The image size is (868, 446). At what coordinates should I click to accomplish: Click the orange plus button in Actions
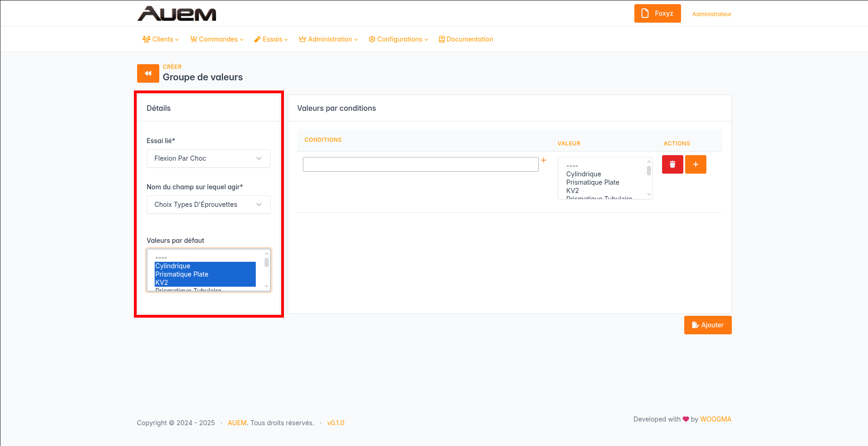pyautogui.click(x=695, y=164)
